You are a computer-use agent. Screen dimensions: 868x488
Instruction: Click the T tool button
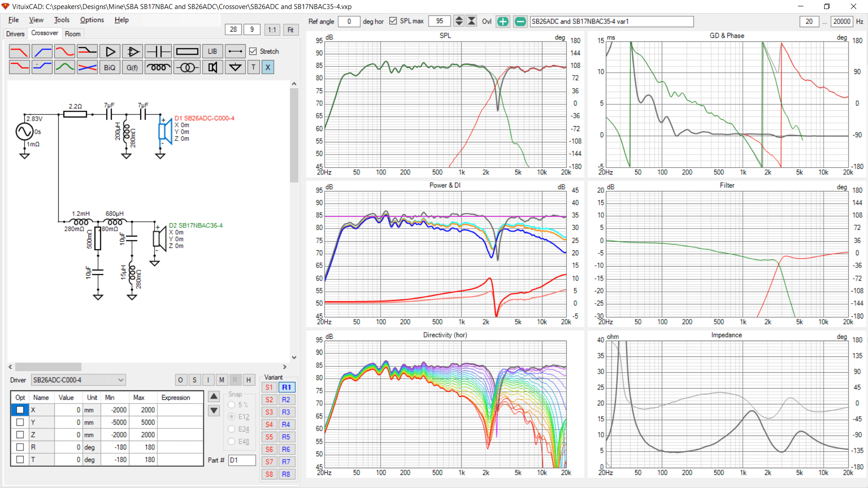click(254, 67)
